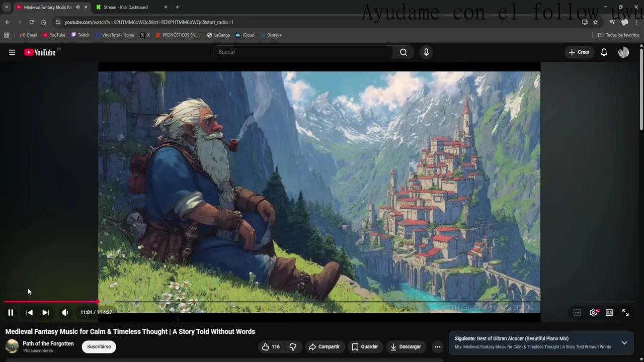Skip to the previous video
This screenshot has width=644, height=362.
tap(29, 313)
